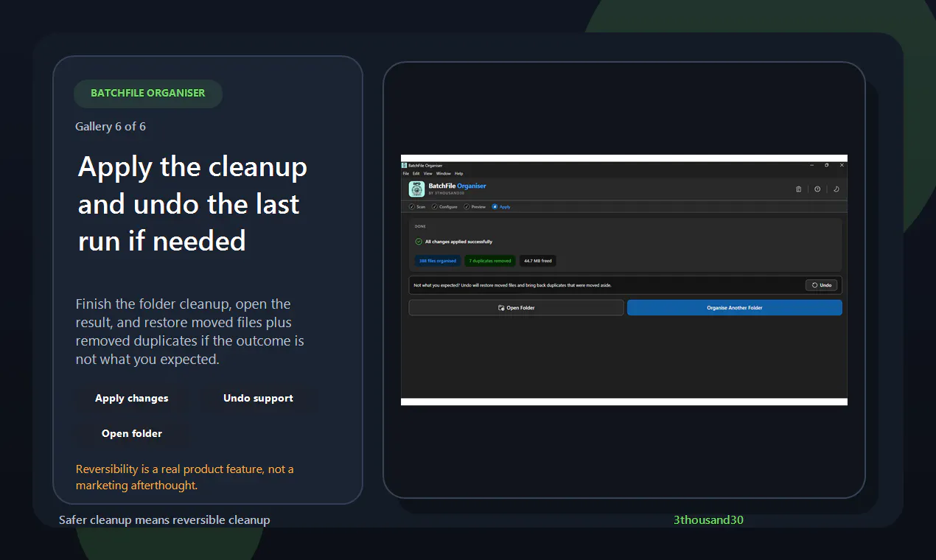Click the Open folder tag

[x=132, y=434]
